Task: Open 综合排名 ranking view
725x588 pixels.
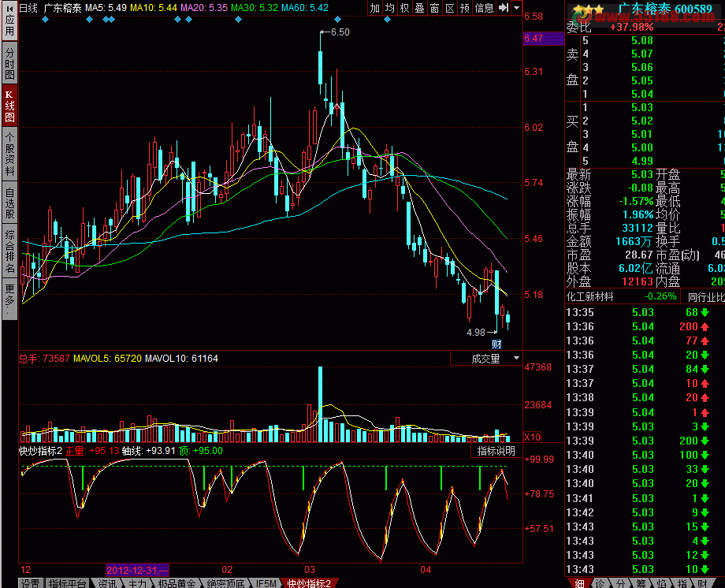Action: tap(9, 251)
